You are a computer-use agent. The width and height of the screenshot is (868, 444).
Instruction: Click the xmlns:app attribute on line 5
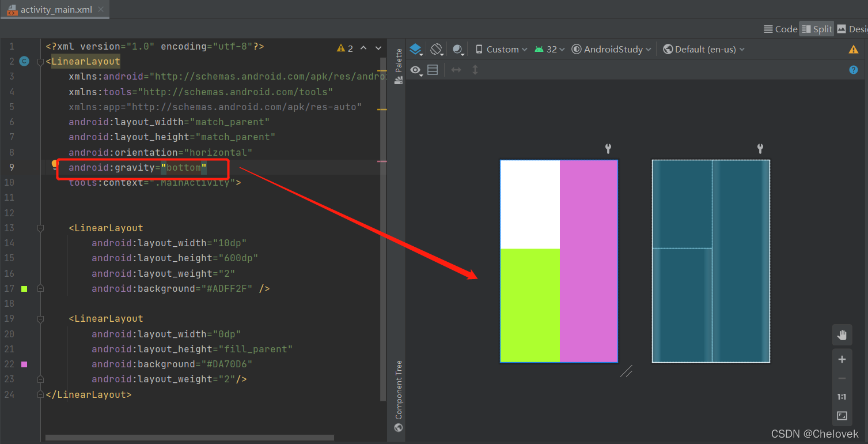(x=215, y=107)
